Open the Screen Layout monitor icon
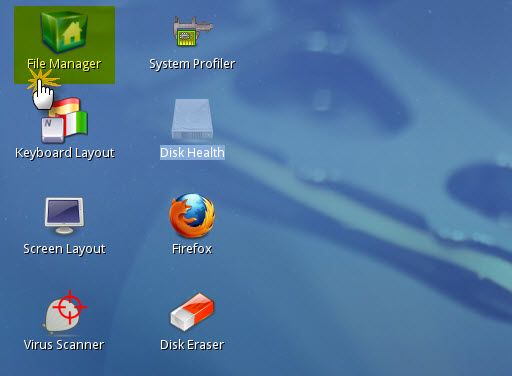This screenshot has height=376, width=512. (64, 216)
